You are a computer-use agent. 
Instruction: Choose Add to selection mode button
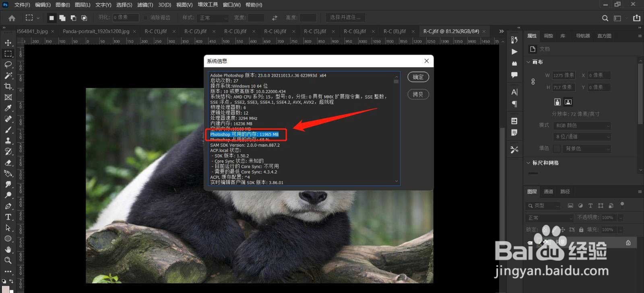tap(62, 18)
